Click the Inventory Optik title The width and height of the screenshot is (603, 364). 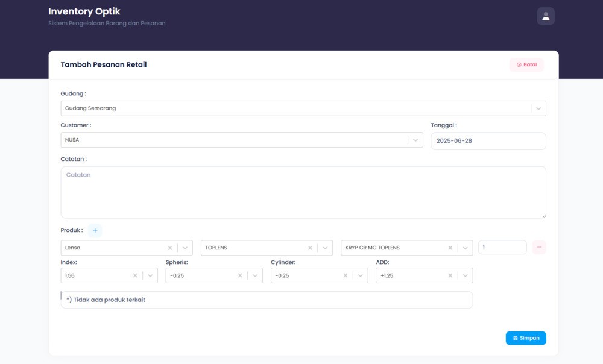pyautogui.click(x=84, y=11)
